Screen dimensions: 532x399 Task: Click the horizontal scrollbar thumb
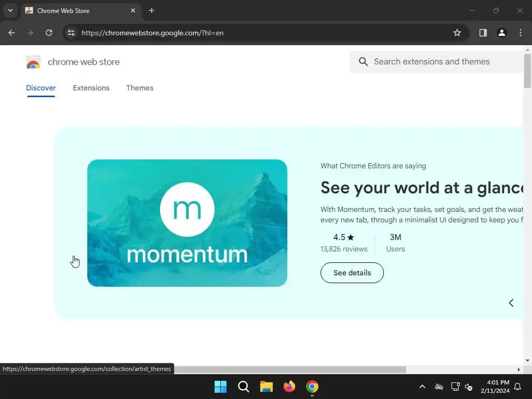[x=290, y=369]
